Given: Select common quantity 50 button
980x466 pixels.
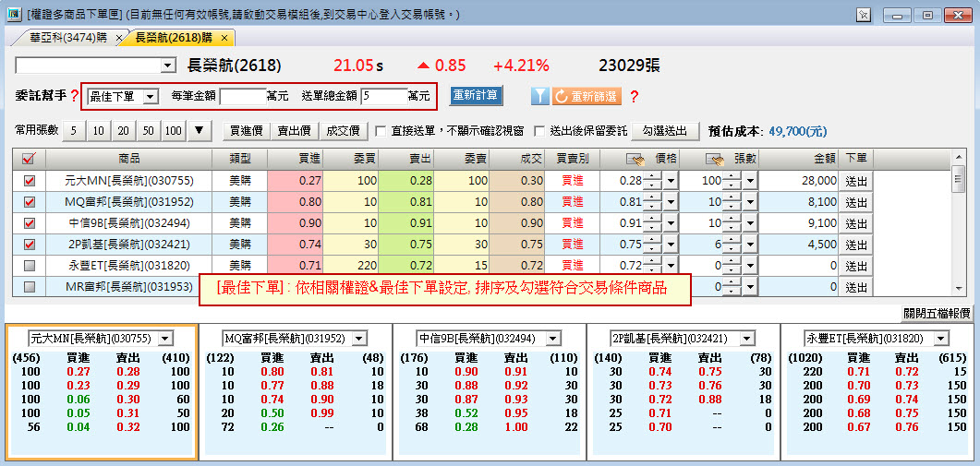Looking at the screenshot, I should [149, 130].
